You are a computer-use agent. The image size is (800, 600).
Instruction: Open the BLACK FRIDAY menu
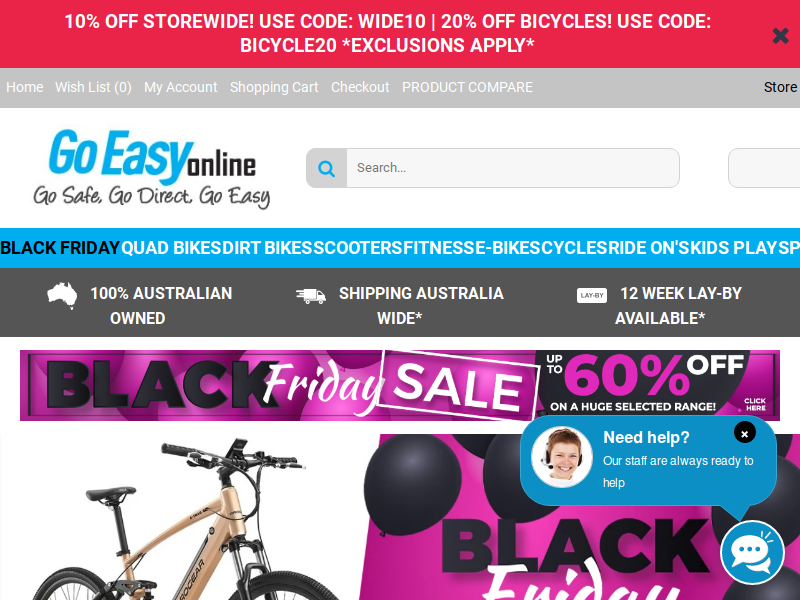(60, 248)
